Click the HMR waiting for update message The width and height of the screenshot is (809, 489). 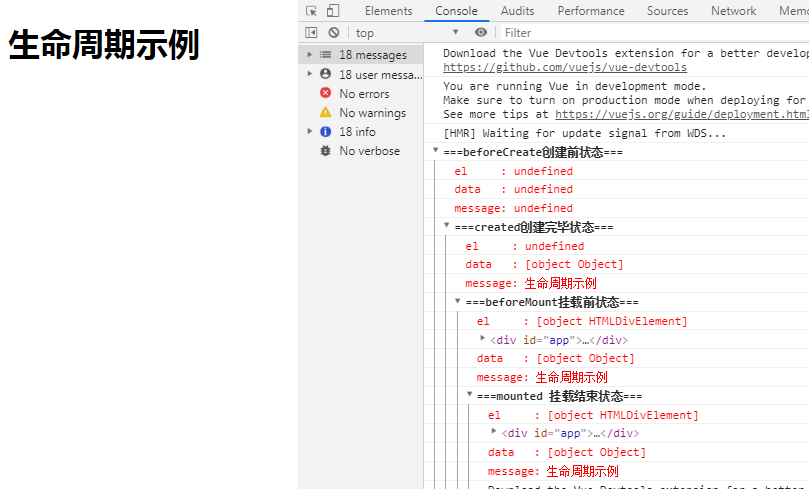585,133
